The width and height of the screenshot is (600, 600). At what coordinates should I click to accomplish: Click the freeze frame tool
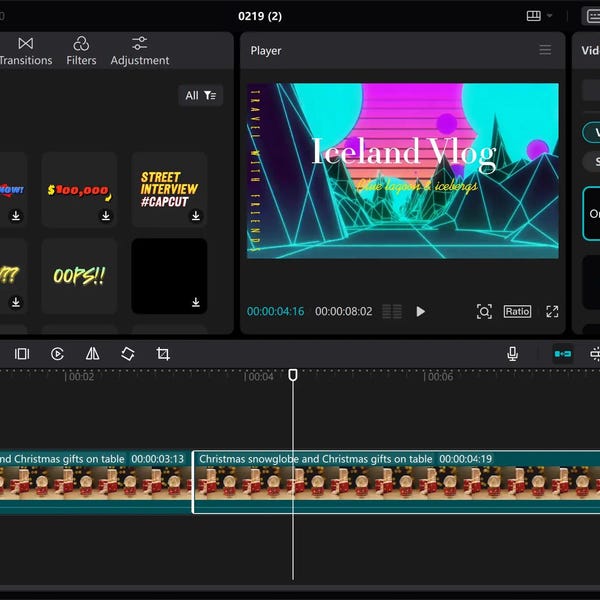pyautogui.click(x=22, y=354)
